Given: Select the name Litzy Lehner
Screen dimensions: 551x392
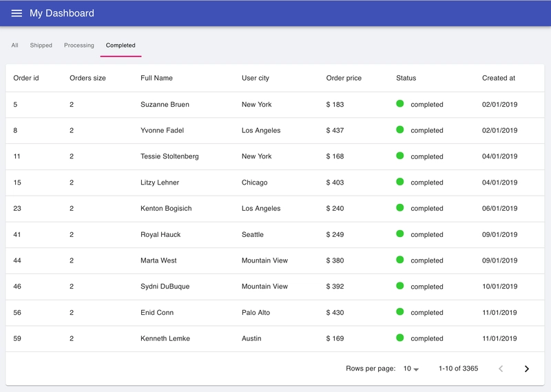Looking at the screenshot, I should coord(160,183).
